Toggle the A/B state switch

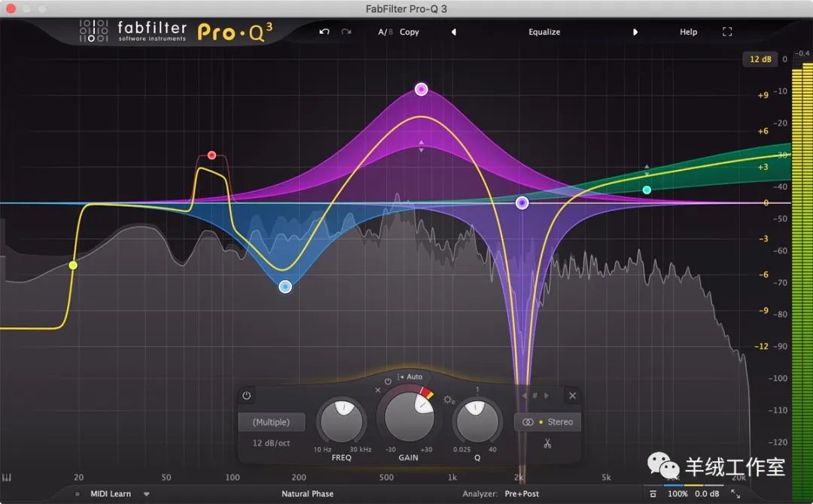pyautogui.click(x=385, y=32)
